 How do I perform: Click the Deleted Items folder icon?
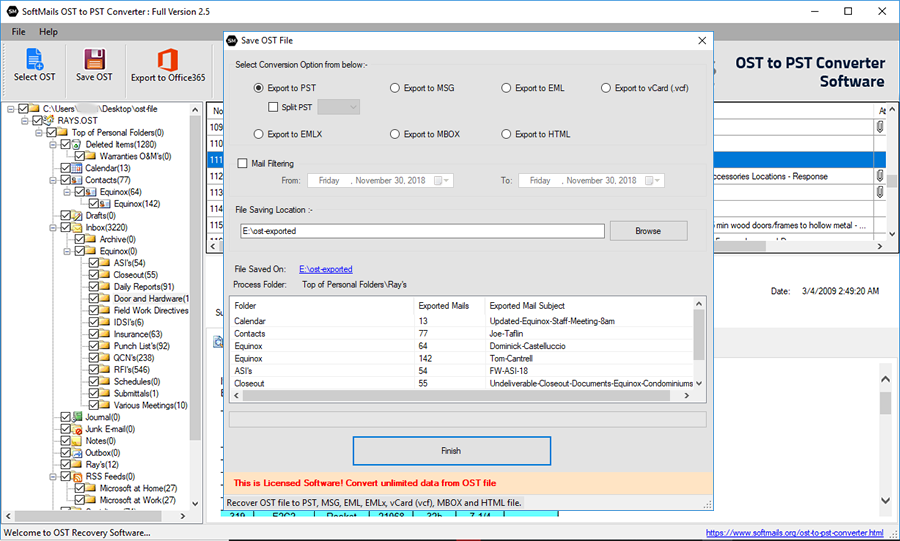click(78, 144)
